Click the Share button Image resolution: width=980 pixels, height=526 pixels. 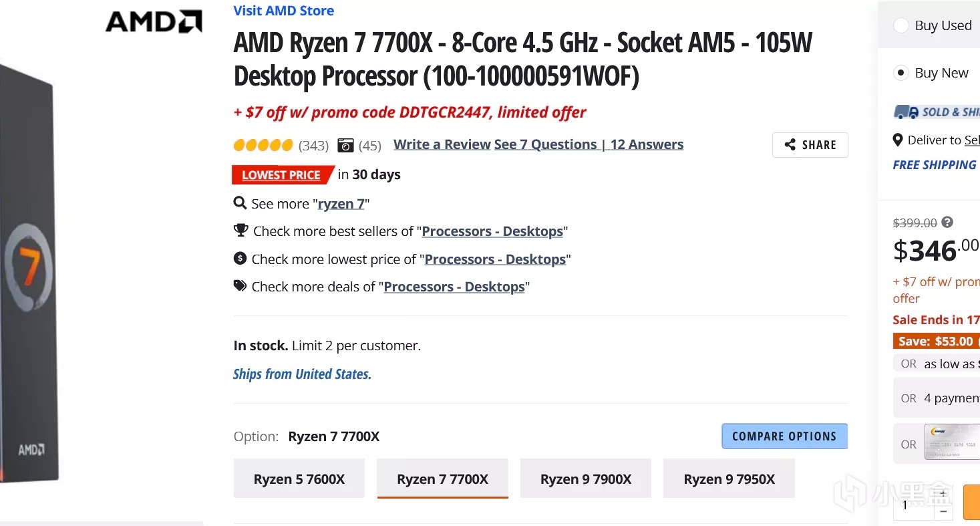pyautogui.click(x=810, y=145)
